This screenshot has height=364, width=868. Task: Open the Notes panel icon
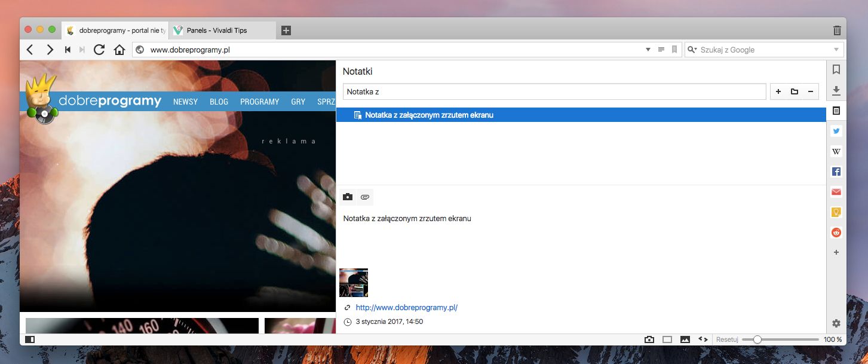click(836, 111)
